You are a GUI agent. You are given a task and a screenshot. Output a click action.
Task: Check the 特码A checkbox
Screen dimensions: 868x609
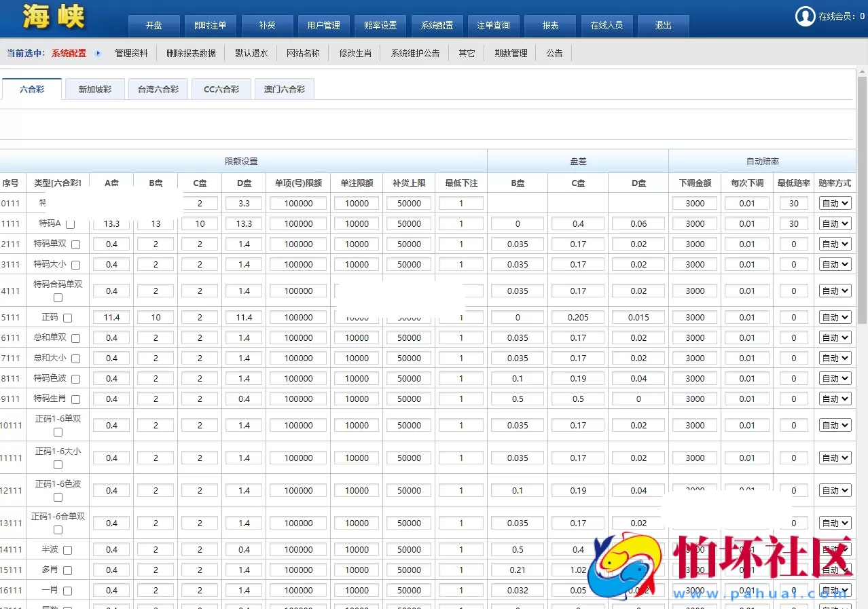pos(70,224)
